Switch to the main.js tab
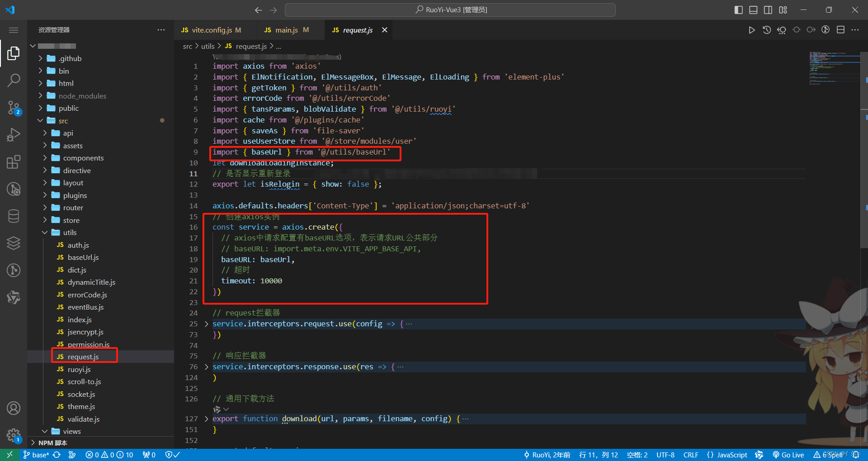 click(286, 30)
